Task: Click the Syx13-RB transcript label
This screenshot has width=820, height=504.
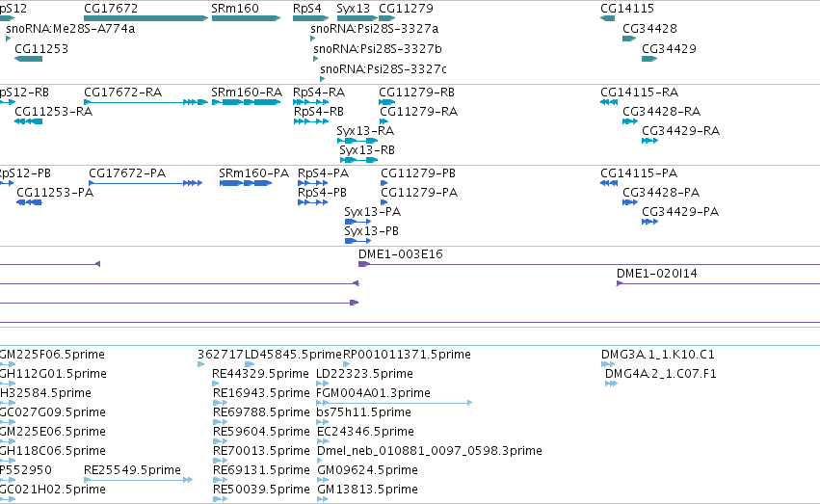Action: (367, 150)
